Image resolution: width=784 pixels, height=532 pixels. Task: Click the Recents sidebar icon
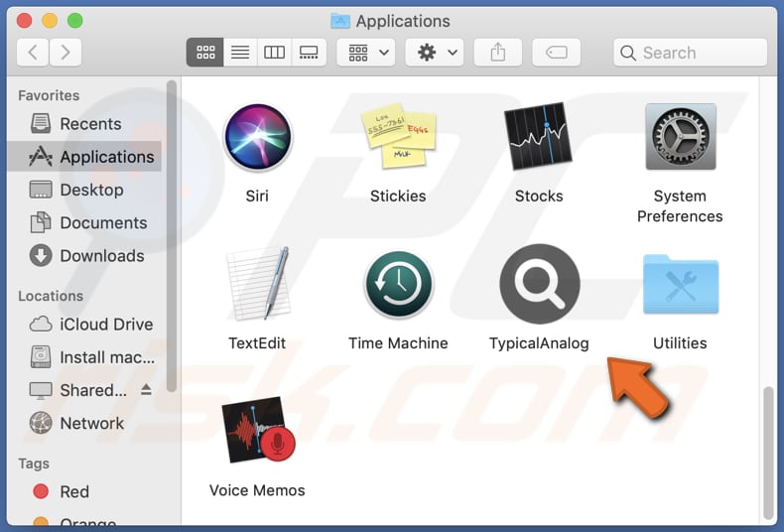point(41,123)
